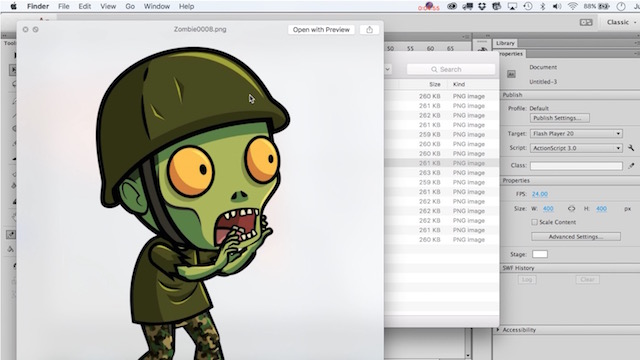Click the sync settings icon beside Classic
The width and height of the screenshot is (640, 360).
click(586, 22)
